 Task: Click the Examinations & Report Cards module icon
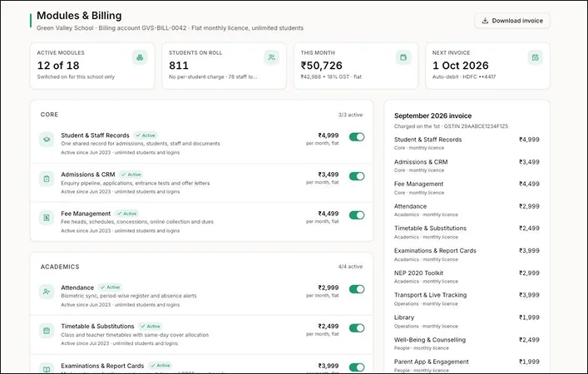coord(47,369)
